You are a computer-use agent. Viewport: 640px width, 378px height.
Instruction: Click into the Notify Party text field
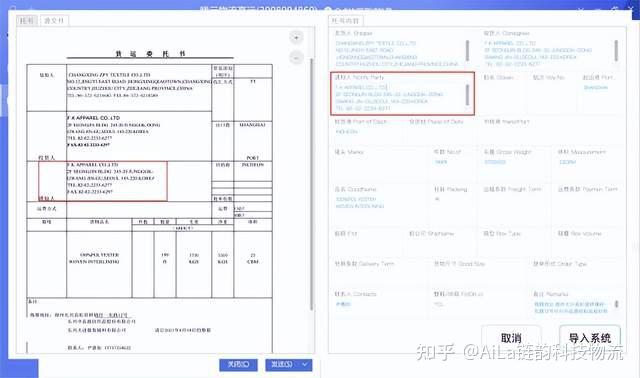pos(399,98)
